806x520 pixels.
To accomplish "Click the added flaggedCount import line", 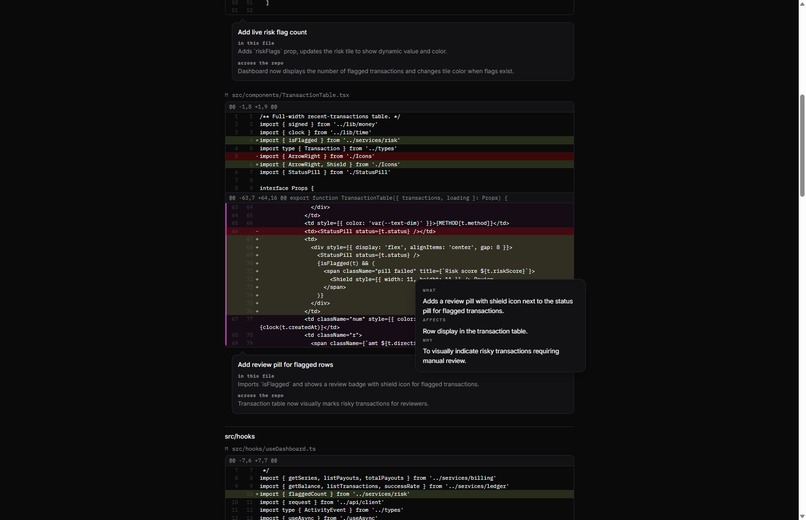I will click(x=399, y=494).
